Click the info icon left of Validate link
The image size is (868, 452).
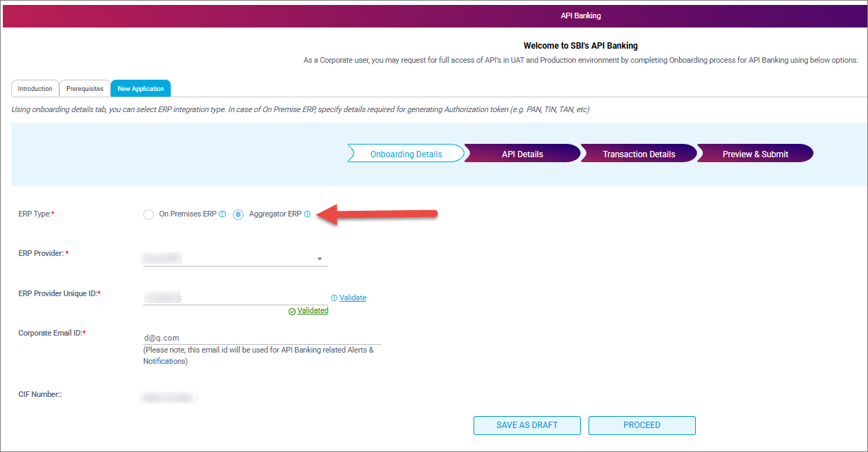[334, 298]
